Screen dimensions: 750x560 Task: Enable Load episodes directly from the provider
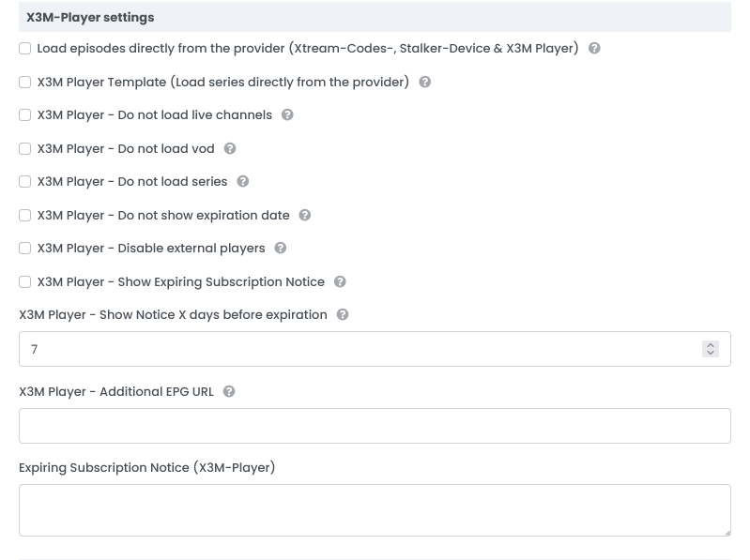click(25, 49)
